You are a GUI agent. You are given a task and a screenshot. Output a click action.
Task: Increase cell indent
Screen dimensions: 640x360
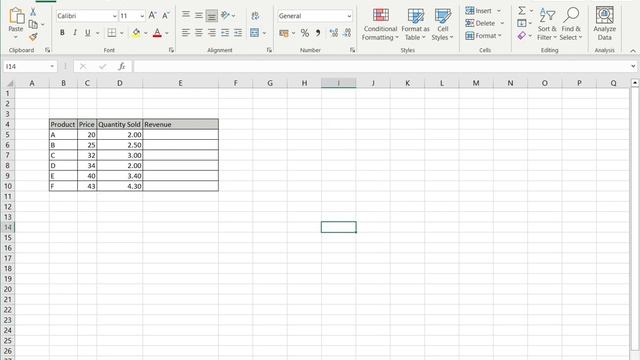pyautogui.click(x=238, y=33)
